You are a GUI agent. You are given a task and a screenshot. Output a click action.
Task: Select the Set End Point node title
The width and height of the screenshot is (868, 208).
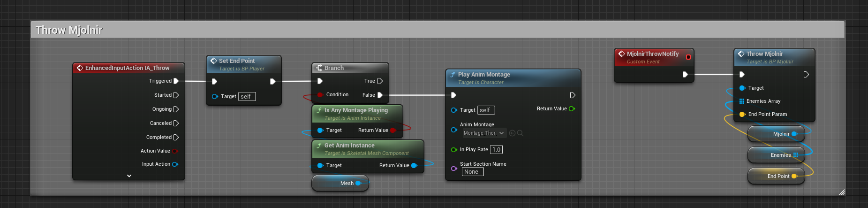[x=237, y=61]
